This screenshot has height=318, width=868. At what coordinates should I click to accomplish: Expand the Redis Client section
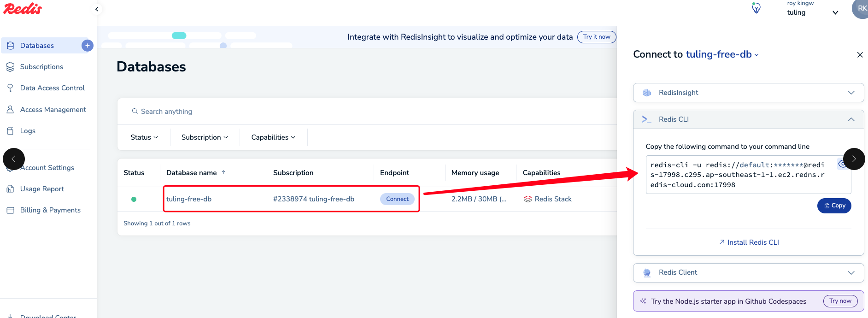point(748,273)
